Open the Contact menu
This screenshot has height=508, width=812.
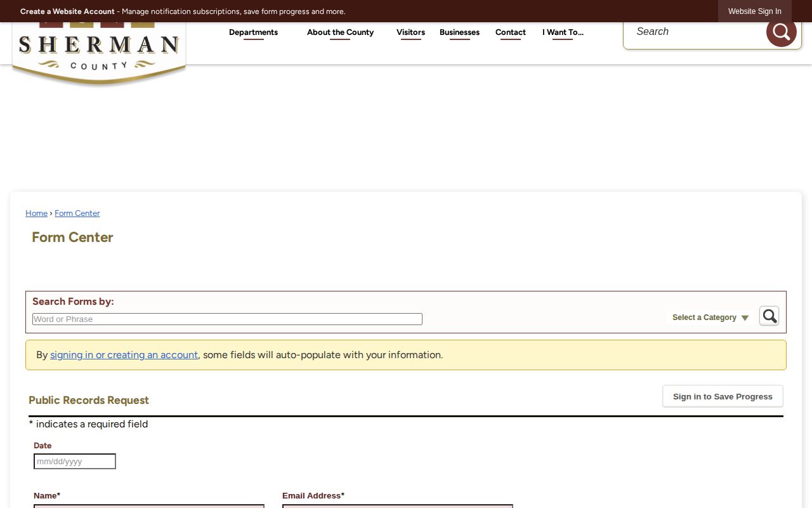[x=510, y=32]
